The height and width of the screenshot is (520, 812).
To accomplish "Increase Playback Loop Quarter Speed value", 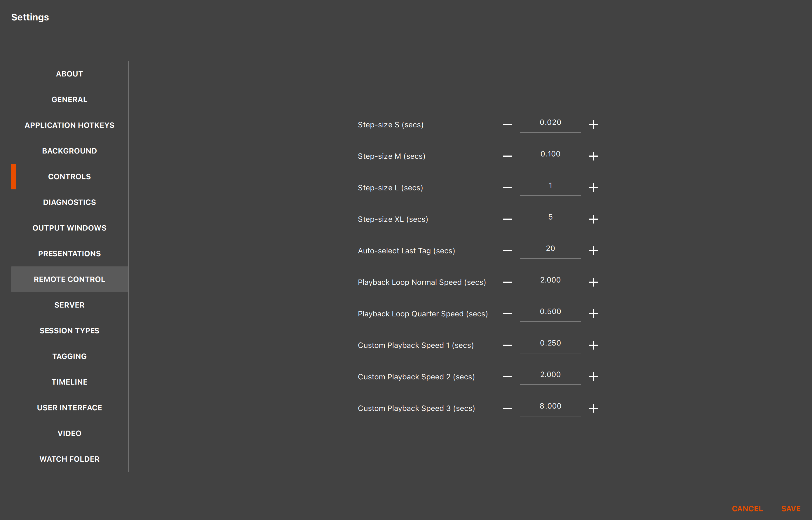I will pyautogui.click(x=593, y=314).
